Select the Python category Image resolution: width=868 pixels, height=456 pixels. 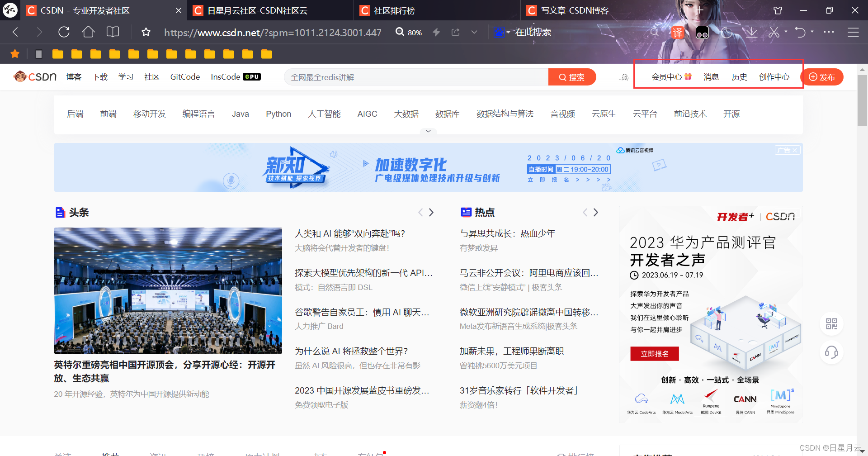point(278,114)
